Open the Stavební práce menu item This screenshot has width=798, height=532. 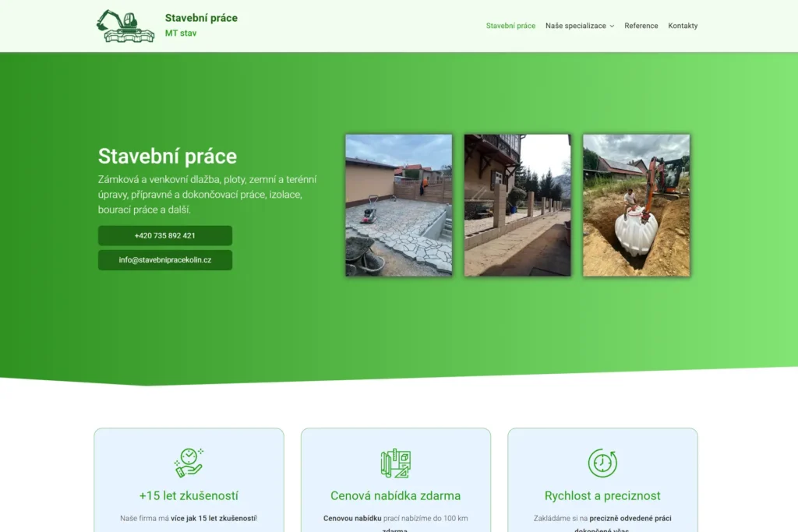tap(510, 26)
